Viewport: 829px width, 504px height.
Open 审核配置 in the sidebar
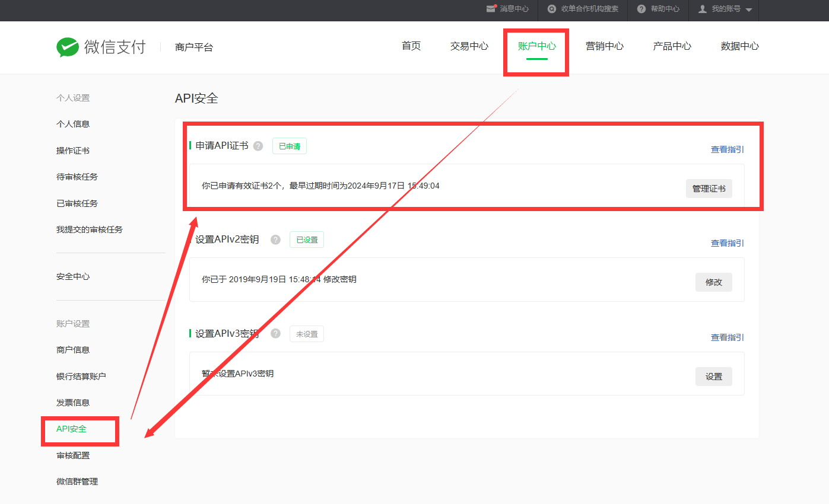click(73, 455)
